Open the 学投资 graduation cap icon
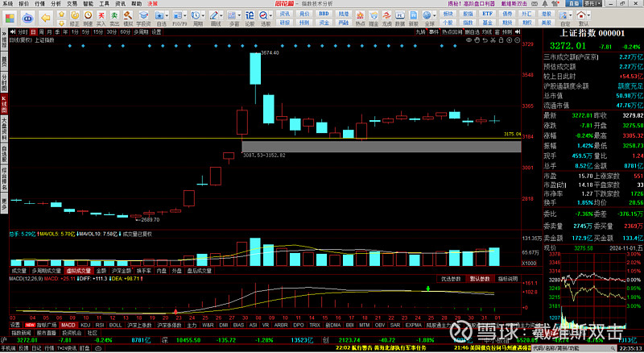Image resolution: width=644 pixels, height=353 pixels. [143, 18]
